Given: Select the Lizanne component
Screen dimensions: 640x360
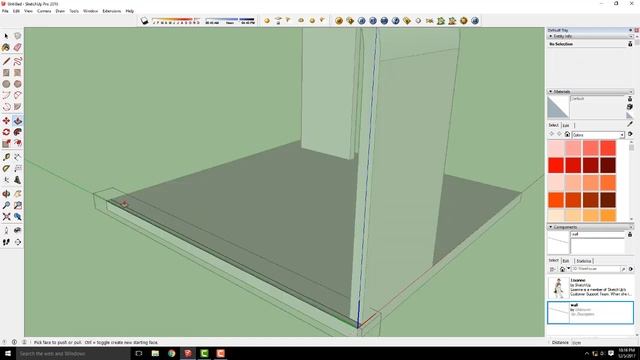Looking at the screenshot, I should tap(591, 287).
